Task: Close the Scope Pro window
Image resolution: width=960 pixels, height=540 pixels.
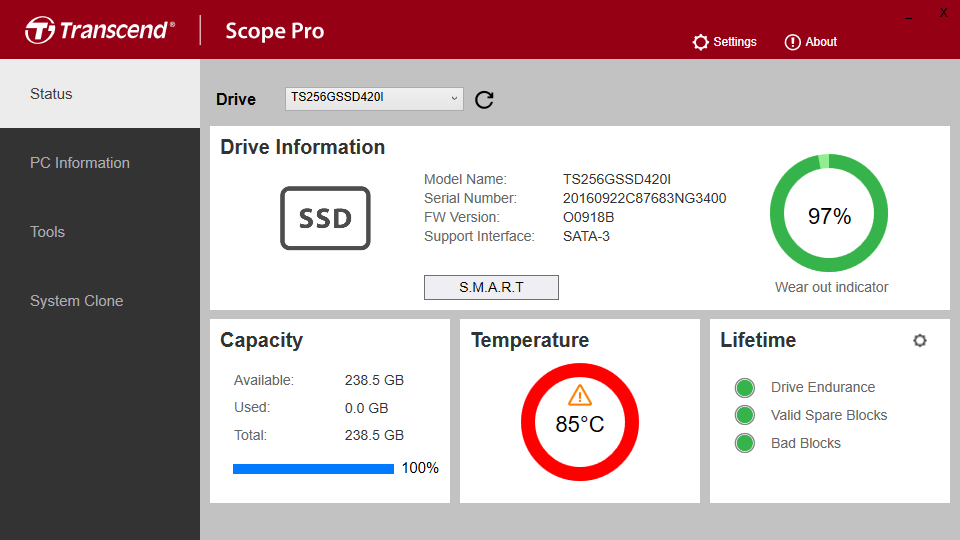Action: pos(943,13)
